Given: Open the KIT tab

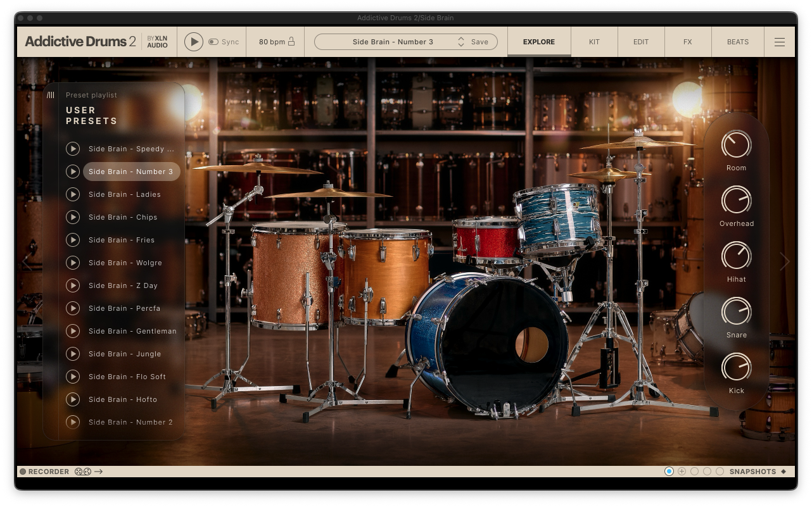Looking at the screenshot, I should [x=594, y=42].
